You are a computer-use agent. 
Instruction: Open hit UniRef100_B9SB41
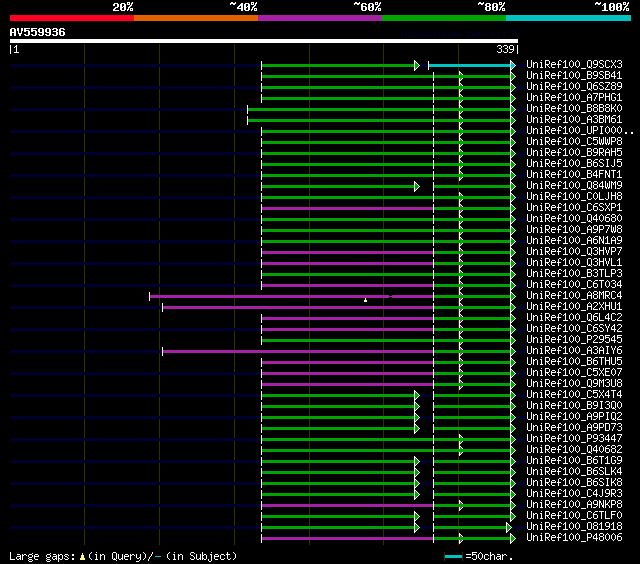[574, 75]
